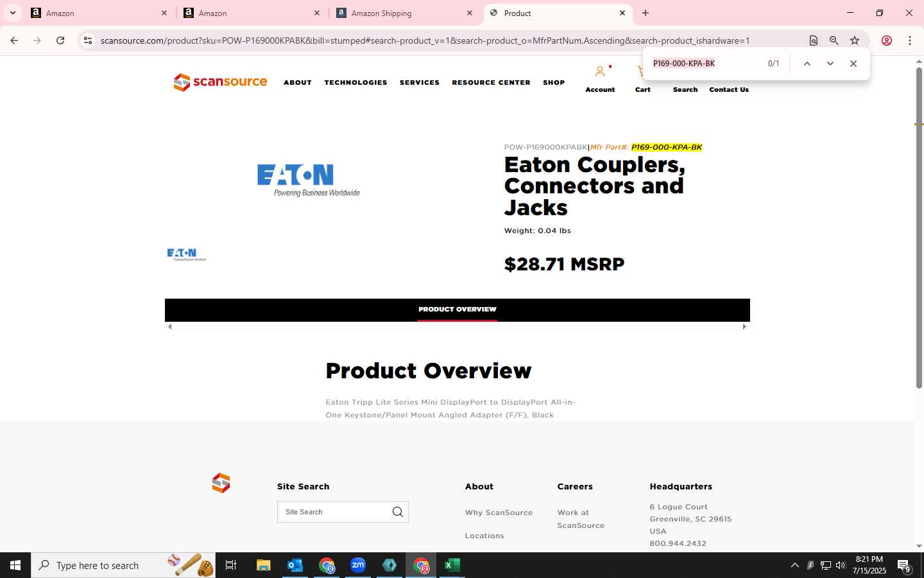Open Zoom from the taskbar

tap(358, 565)
